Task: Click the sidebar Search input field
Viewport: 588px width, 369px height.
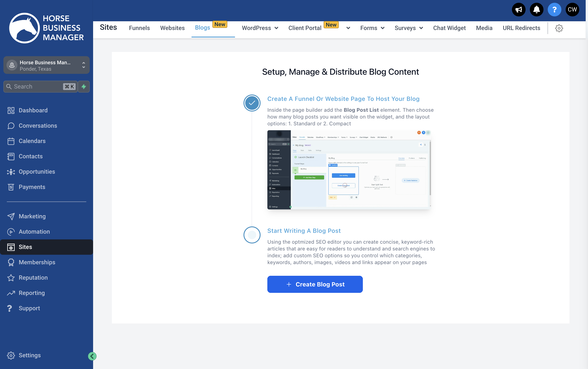Action: (40, 86)
